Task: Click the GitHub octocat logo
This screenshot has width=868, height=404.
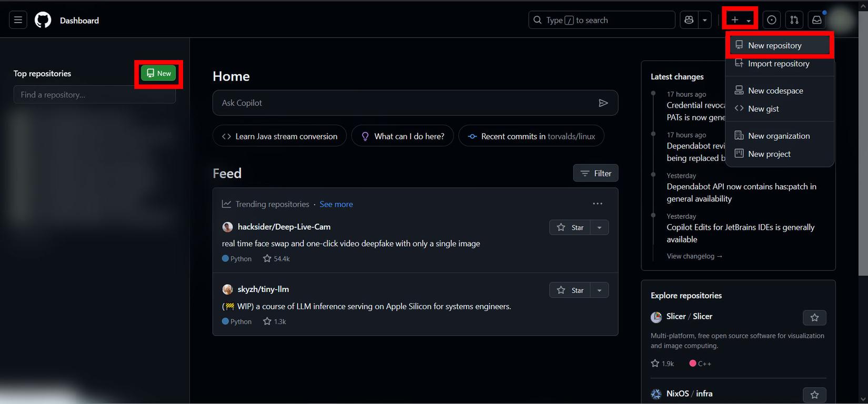Action: click(x=43, y=20)
